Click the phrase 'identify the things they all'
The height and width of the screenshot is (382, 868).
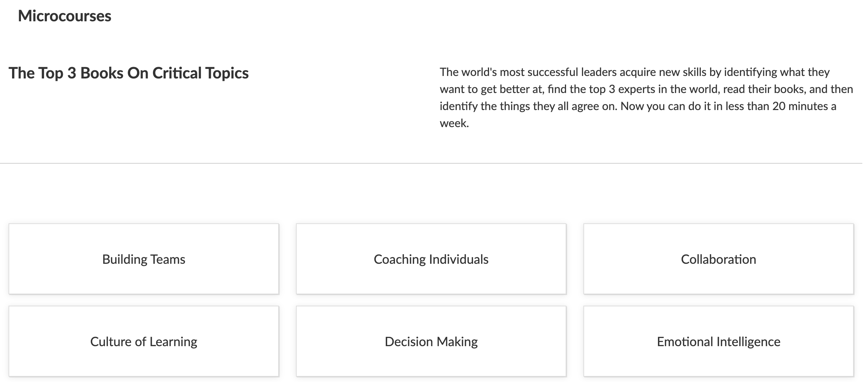pyautogui.click(x=504, y=106)
